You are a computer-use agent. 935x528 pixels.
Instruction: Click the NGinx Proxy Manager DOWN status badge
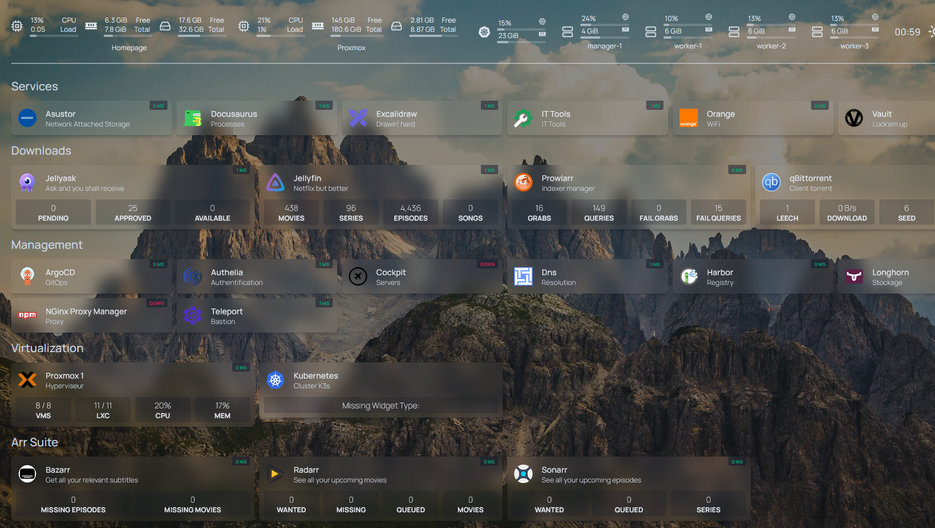(x=156, y=303)
